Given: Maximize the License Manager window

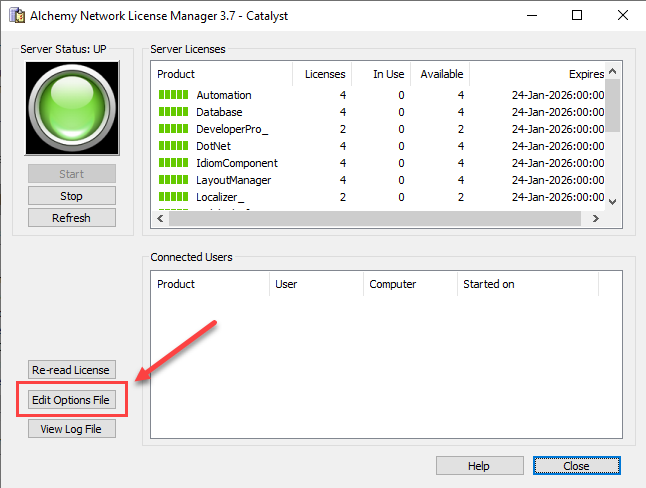Looking at the screenshot, I should [x=577, y=15].
